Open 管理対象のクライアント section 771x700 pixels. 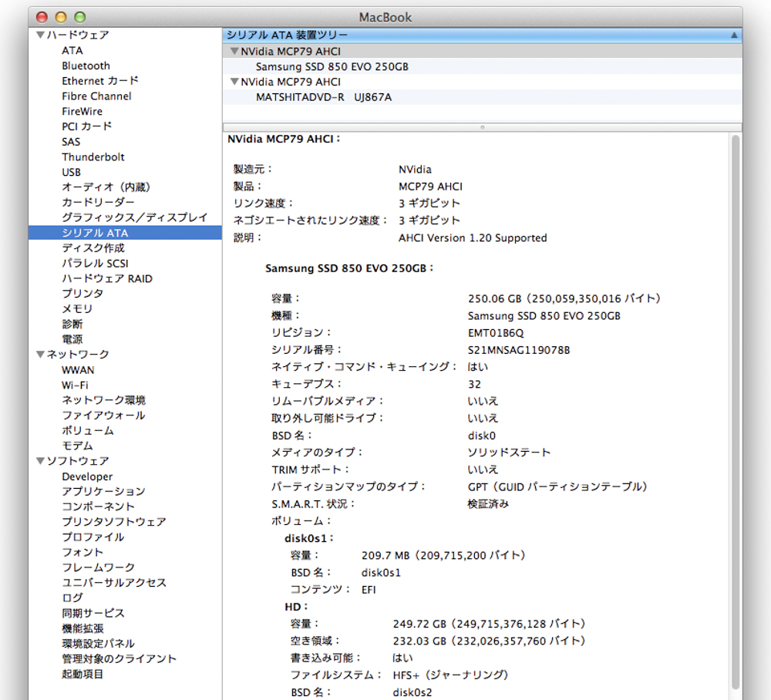click(x=119, y=658)
